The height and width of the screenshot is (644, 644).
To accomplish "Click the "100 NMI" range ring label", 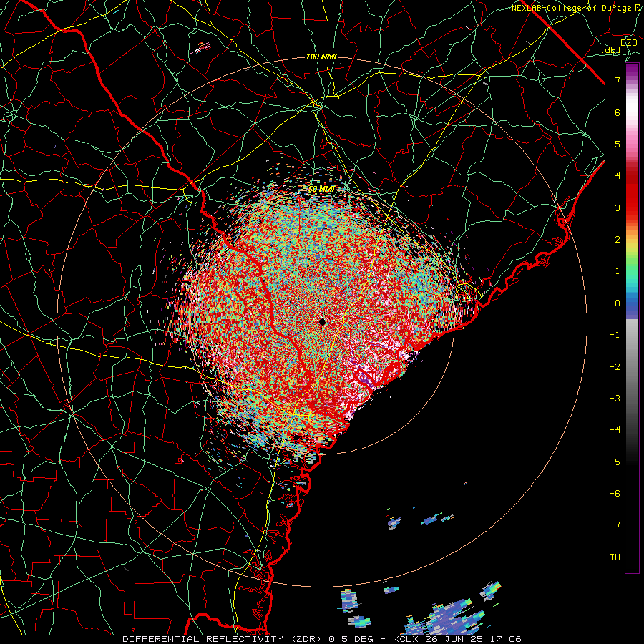I will point(321,57).
